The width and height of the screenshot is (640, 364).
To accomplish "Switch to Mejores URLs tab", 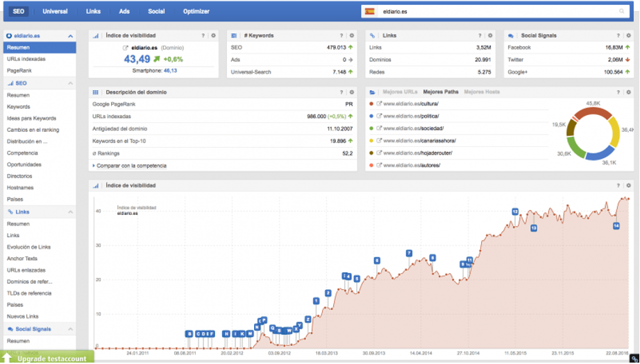I will coord(401,92).
